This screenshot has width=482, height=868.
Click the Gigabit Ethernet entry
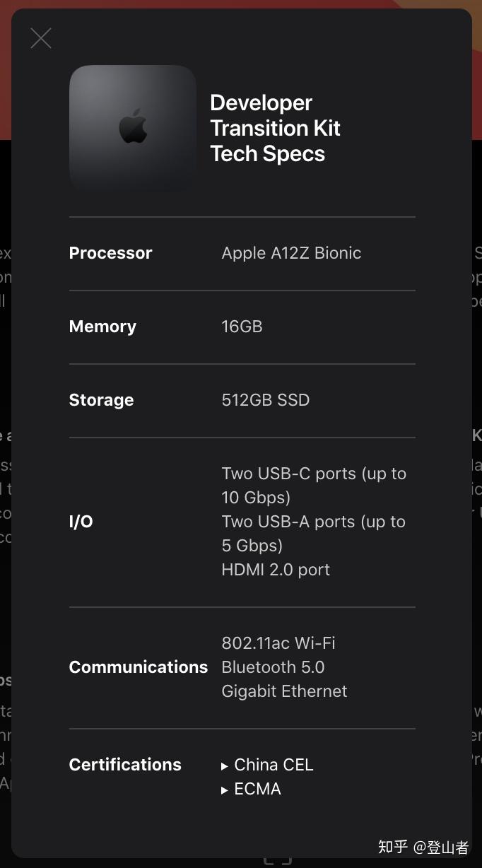point(284,691)
